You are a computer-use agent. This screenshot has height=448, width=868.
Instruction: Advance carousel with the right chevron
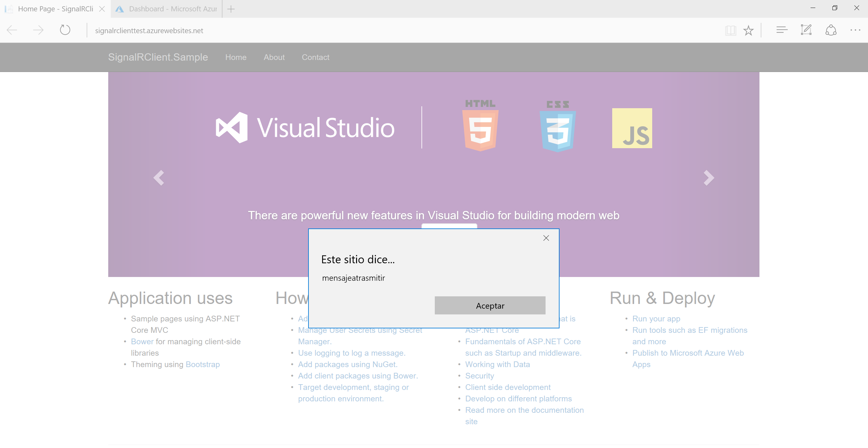tap(709, 177)
